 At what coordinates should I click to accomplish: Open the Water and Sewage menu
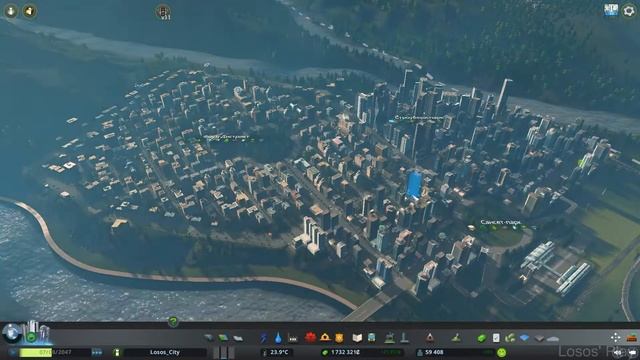click(x=278, y=338)
